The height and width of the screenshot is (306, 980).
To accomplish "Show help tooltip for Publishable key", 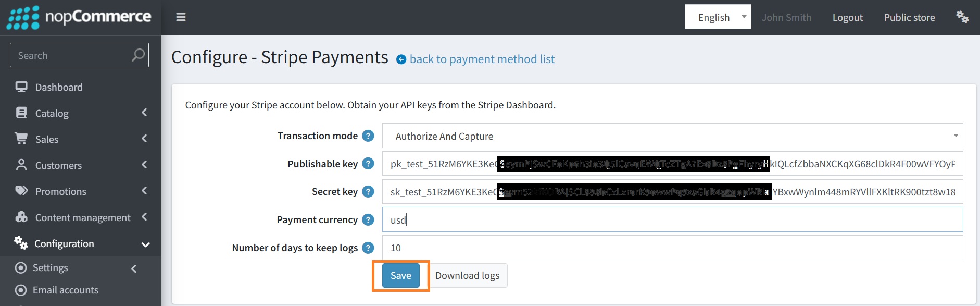I will (x=368, y=164).
